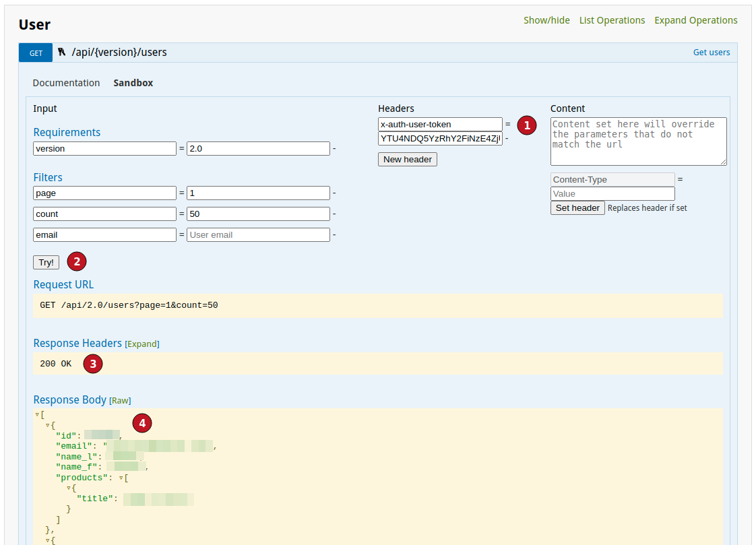This screenshot has width=756, height=545.
Task: Click the "title" key in response body
Action: pos(95,499)
